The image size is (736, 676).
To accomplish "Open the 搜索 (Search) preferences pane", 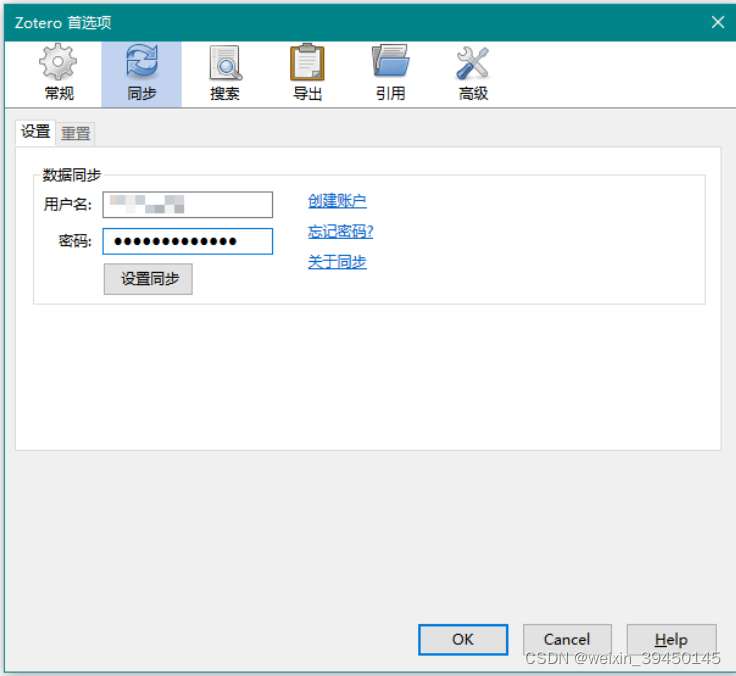I will (225, 74).
